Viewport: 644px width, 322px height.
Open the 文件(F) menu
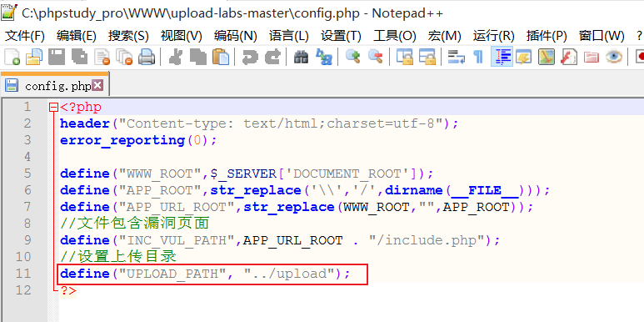pos(25,36)
